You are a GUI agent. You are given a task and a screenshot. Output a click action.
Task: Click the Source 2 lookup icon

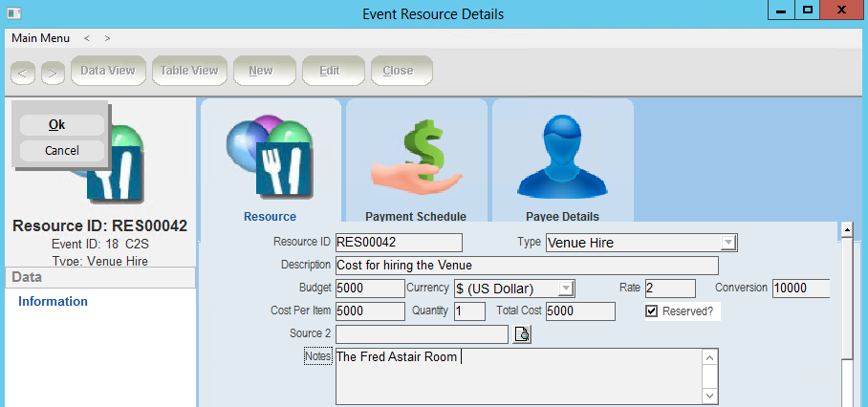pyautogui.click(x=522, y=334)
